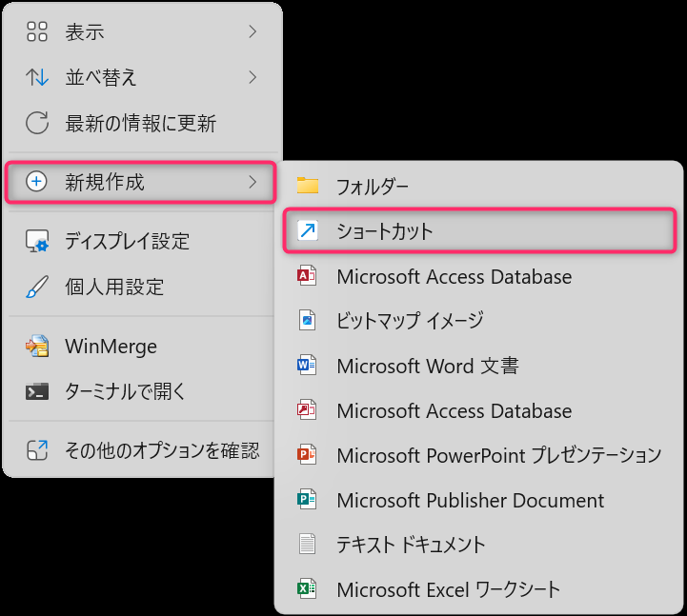Click the PowerPoint プレゼンテーション icon

tap(307, 454)
